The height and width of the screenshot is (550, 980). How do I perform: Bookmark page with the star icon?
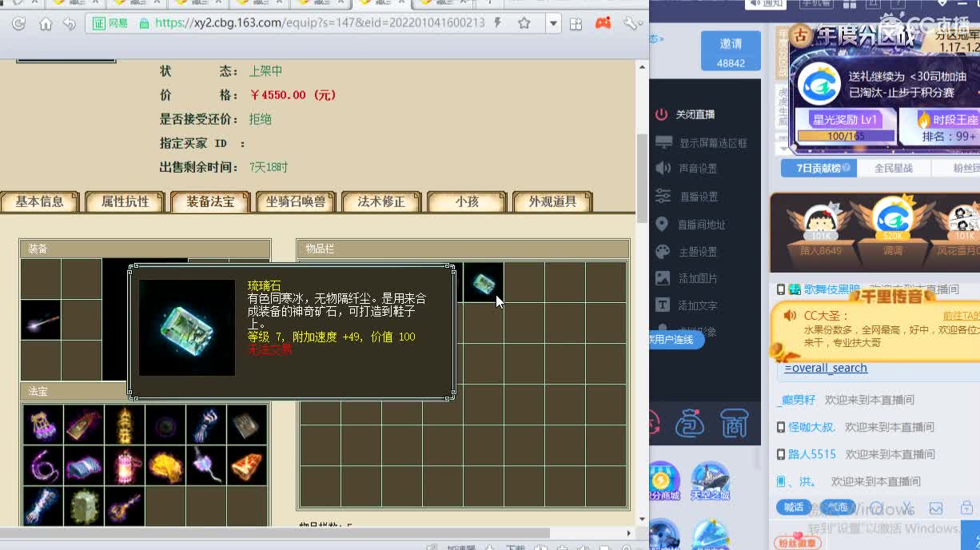pos(524,23)
